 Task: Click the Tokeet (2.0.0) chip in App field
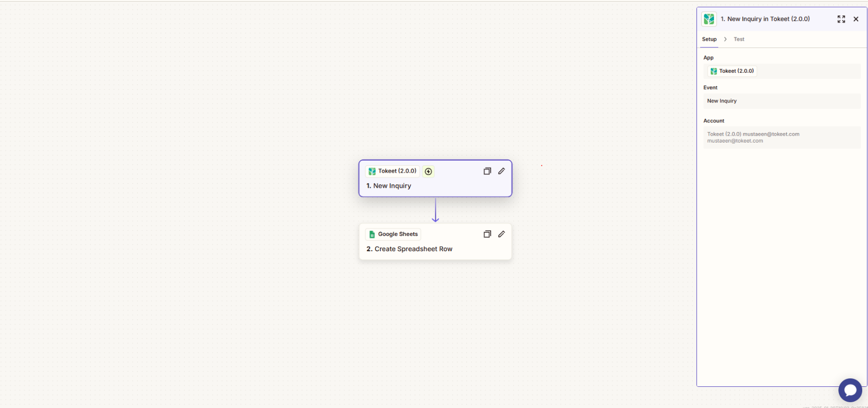[732, 71]
